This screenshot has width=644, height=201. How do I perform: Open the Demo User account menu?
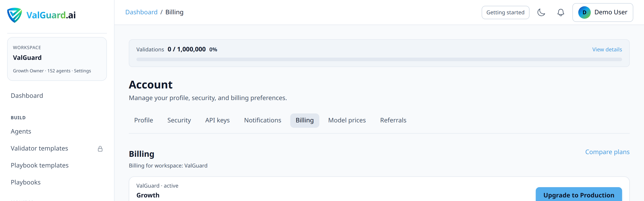(x=602, y=12)
